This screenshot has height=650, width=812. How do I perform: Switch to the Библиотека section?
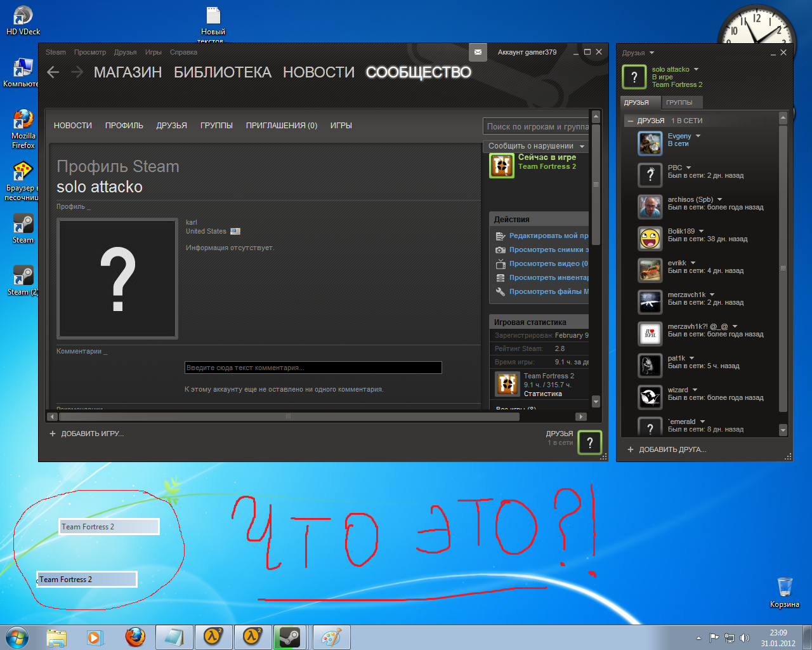pyautogui.click(x=223, y=72)
